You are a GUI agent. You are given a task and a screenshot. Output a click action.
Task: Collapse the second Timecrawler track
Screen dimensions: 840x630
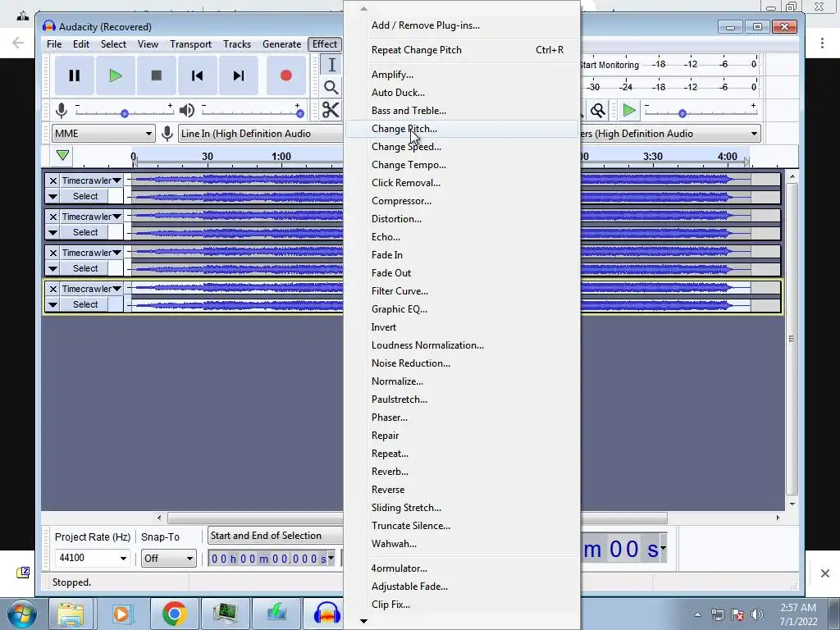tap(52, 232)
